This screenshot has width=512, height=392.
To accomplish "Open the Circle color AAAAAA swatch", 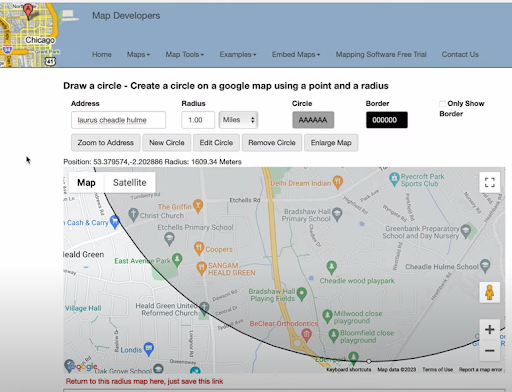I will [x=313, y=120].
